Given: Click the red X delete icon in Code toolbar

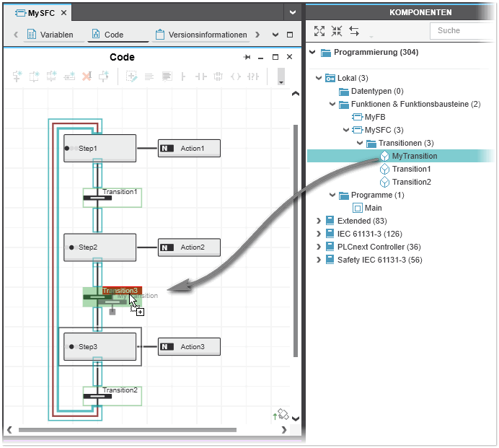Looking at the screenshot, I should 87,76.
